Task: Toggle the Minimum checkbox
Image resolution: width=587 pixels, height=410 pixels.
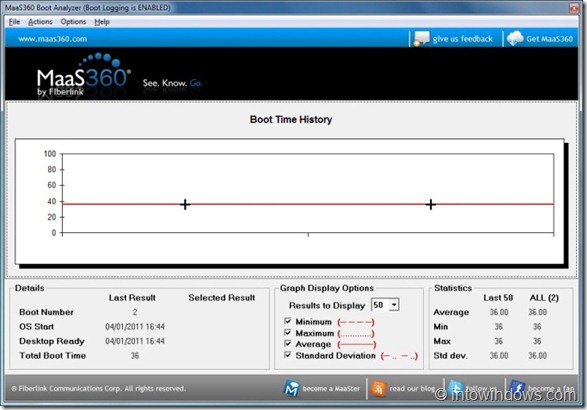Action: (x=288, y=321)
